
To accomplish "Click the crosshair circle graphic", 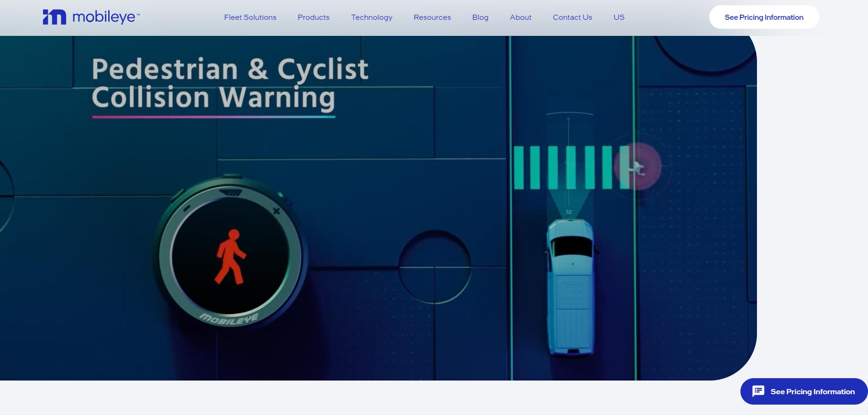I will coord(434,267).
